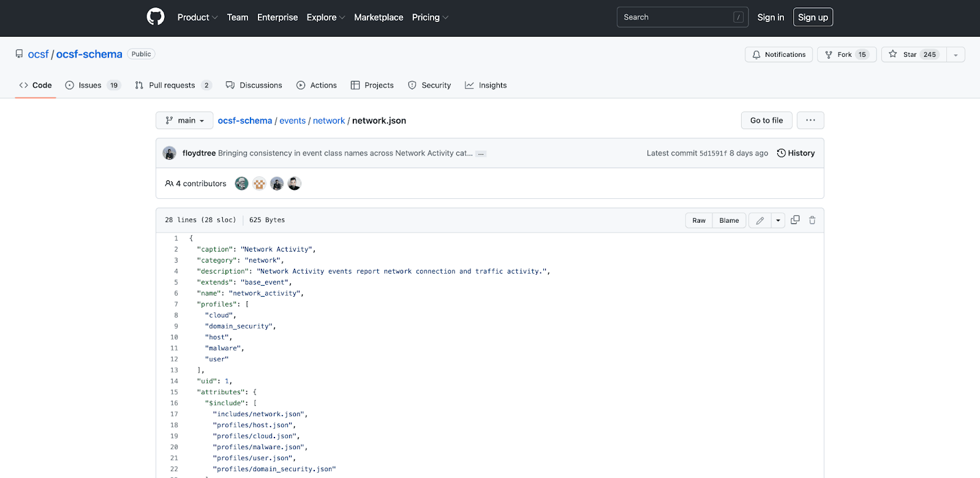The image size is (980, 478).
Task: Click the Go to file button
Action: 766,121
